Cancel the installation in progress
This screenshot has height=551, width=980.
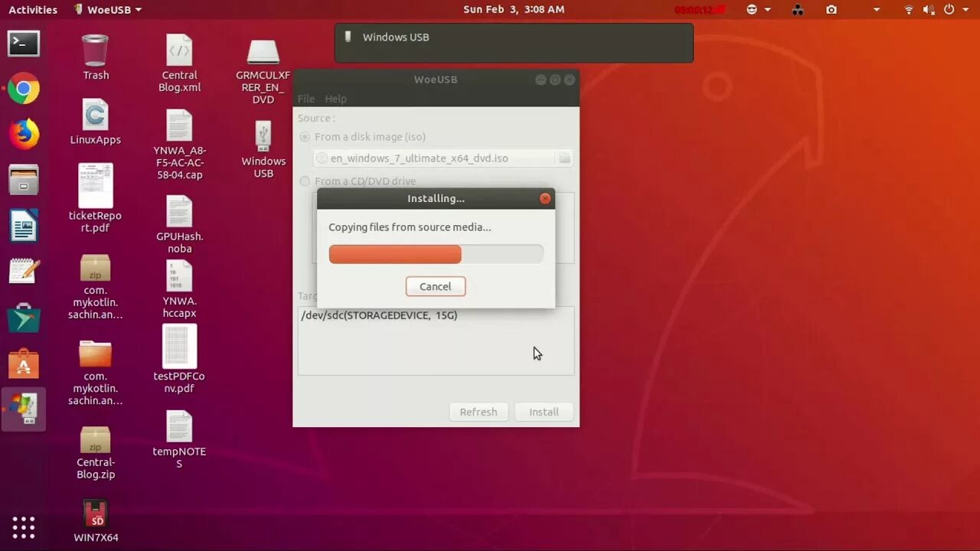click(436, 286)
